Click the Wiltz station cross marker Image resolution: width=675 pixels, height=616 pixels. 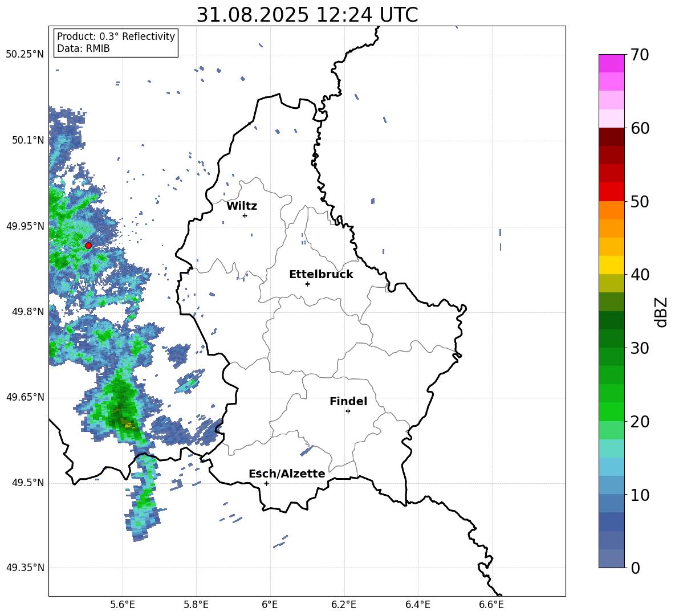(x=245, y=215)
